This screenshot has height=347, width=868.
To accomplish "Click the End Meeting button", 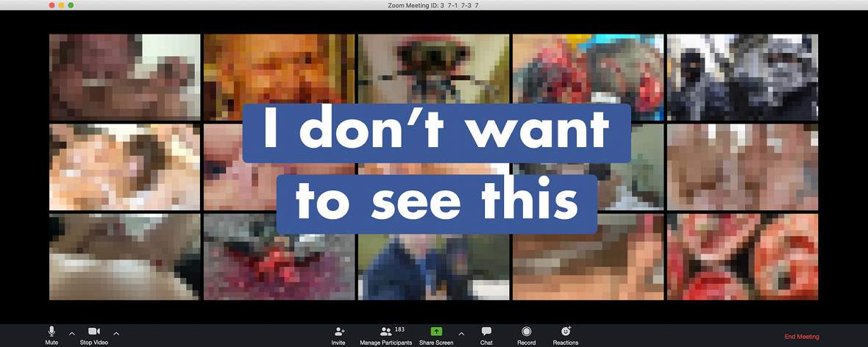I will [802, 337].
